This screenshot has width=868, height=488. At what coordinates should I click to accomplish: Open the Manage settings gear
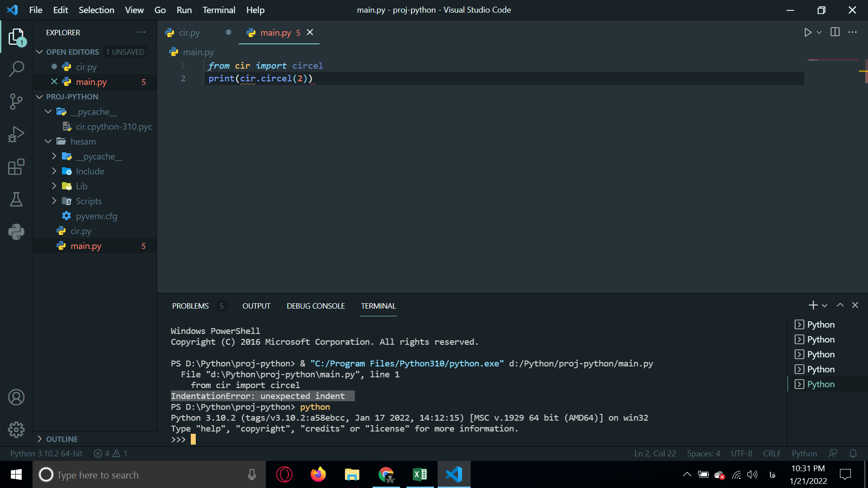tap(16, 430)
